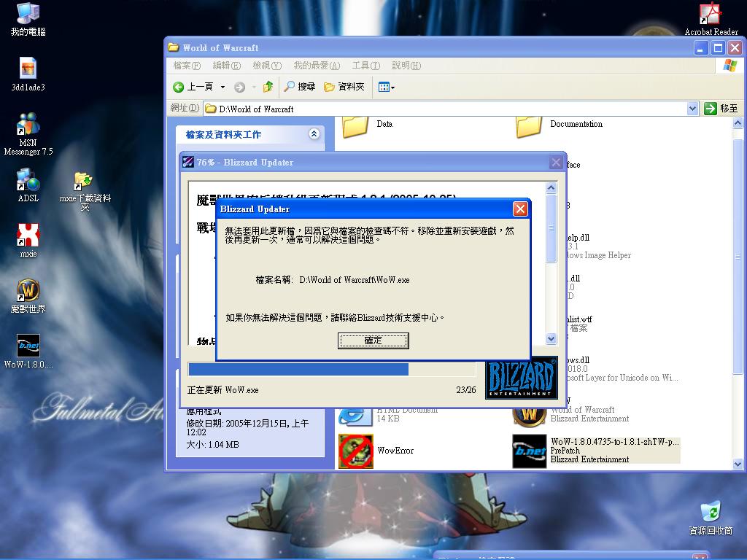747x560 pixels.
Task: Select the 3dd1ade3 desktop file icon
Action: 28,74
